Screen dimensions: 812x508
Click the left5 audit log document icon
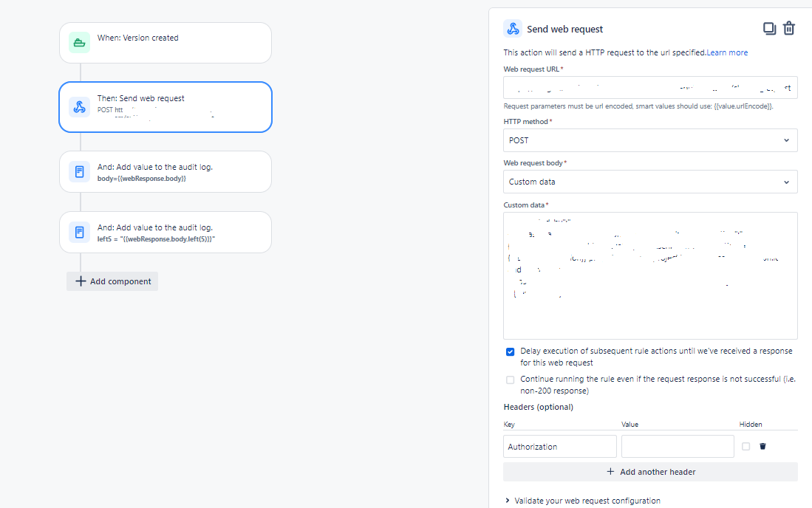coord(79,233)
